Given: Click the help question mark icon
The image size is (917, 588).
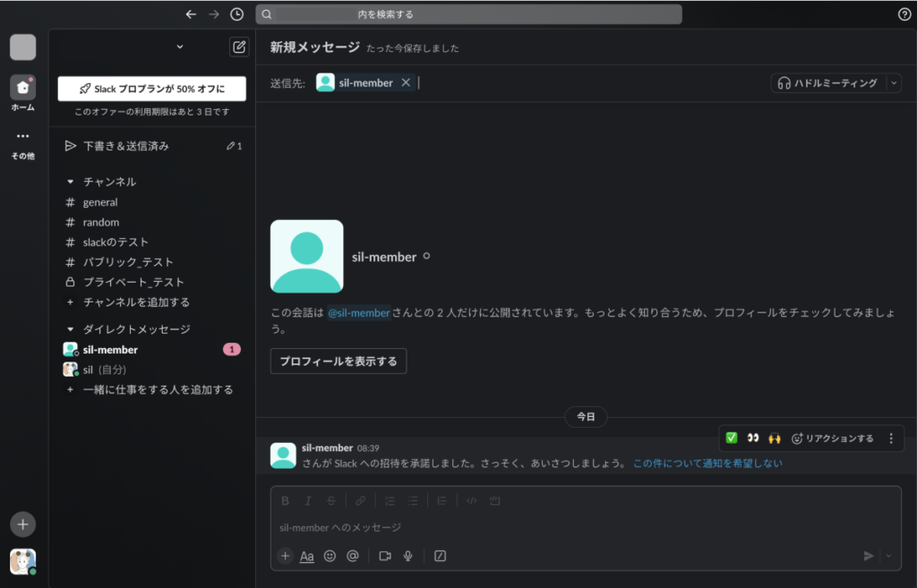Looking at the screenshot, I should click(x=904, y=14).
